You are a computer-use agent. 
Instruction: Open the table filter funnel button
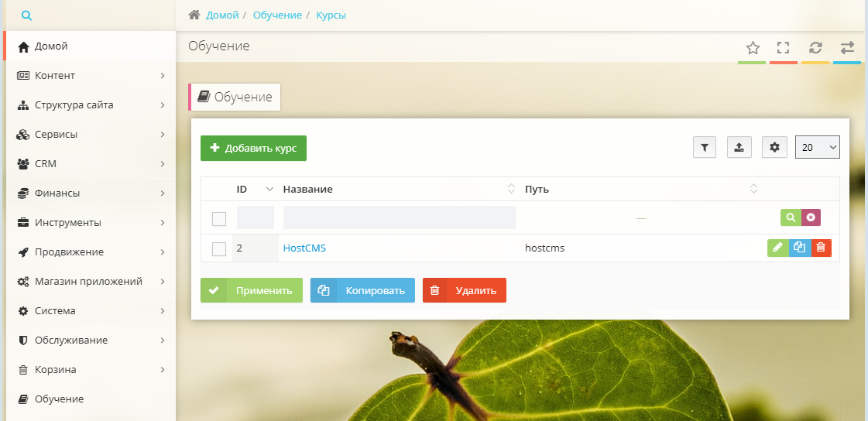(x=704, y=147)
